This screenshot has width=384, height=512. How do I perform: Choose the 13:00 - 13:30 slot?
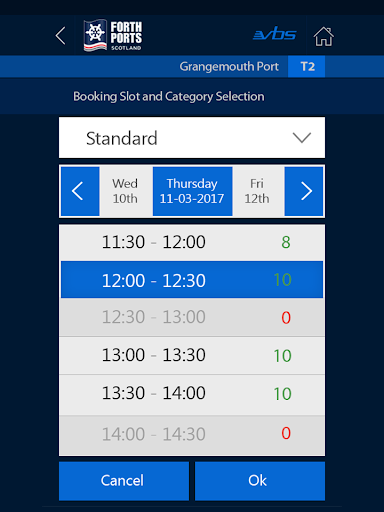[x=192, y=356]
